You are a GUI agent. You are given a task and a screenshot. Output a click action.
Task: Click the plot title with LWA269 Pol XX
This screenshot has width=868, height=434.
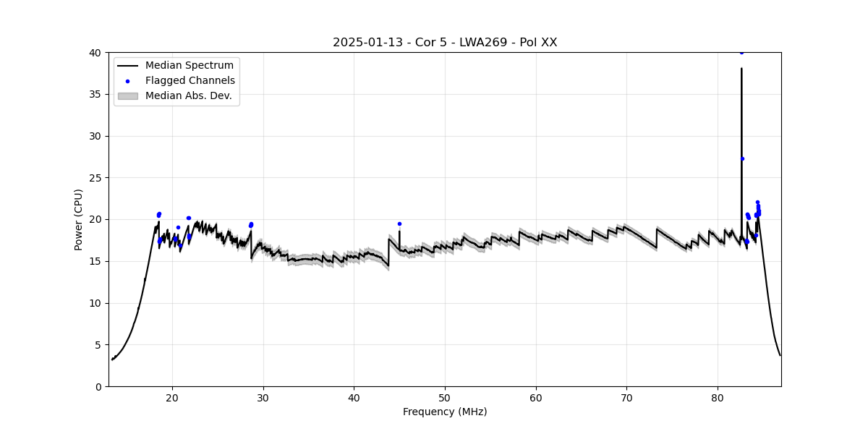pyautogui.click(x=445, y=43)
